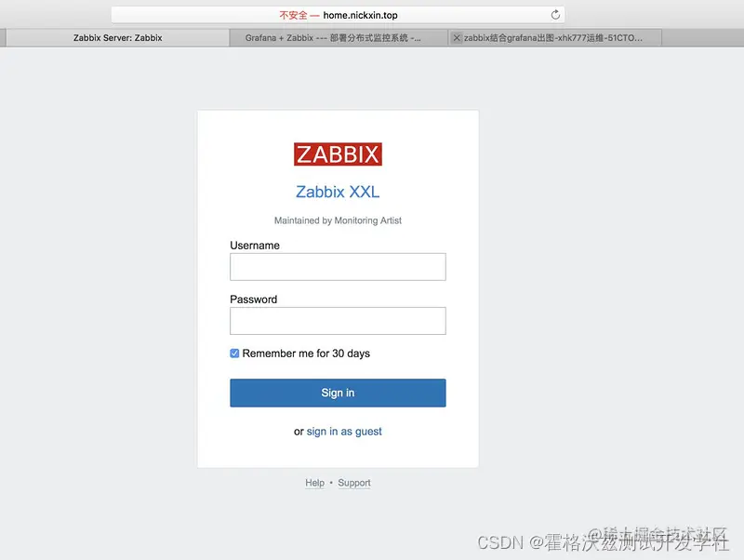744x560 pixels.
Task: Click the address bar showing home.nickxin.top
Action: pos(363,14)
